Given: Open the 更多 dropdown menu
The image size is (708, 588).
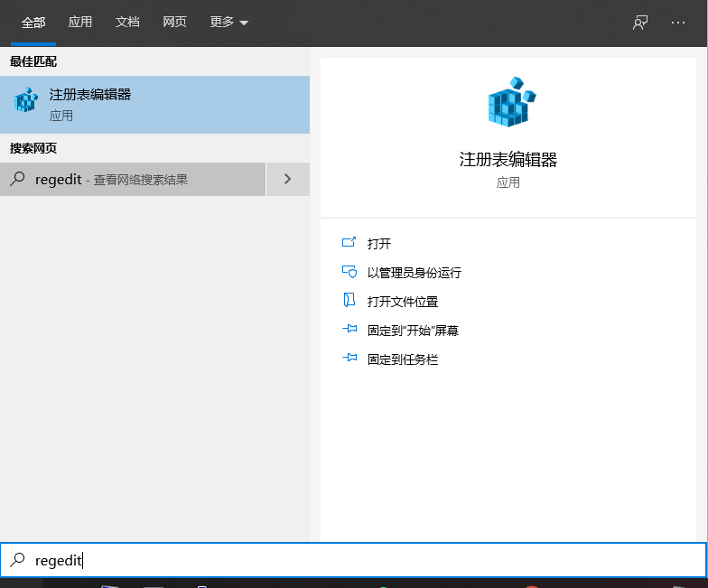Looking at the screenshot, I should click(x=229, y=22).
